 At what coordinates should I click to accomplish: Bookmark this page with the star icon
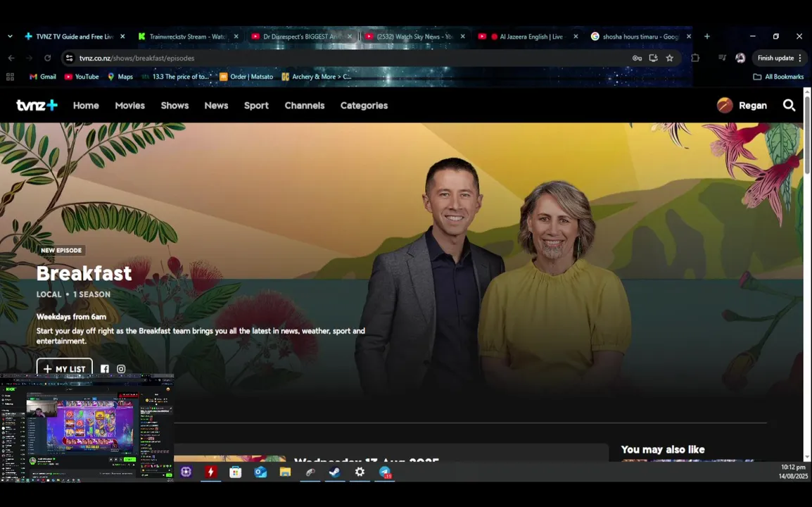click(x=670, y=58)
